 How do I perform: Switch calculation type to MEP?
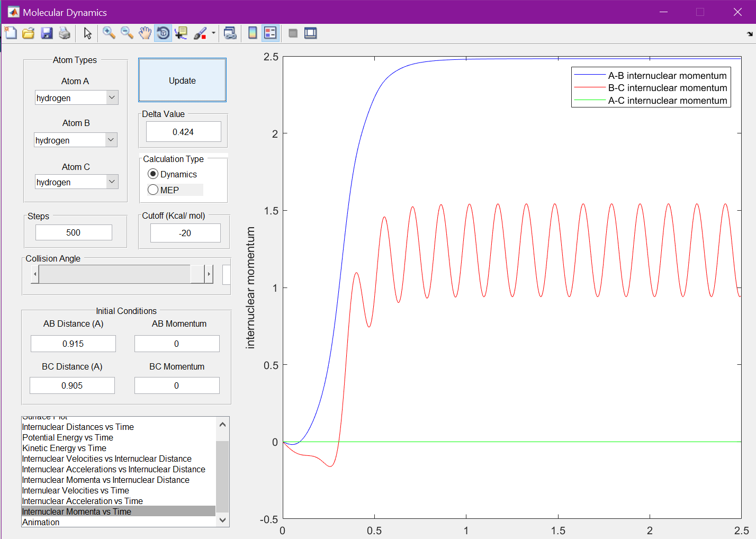[x=153, y=190]
